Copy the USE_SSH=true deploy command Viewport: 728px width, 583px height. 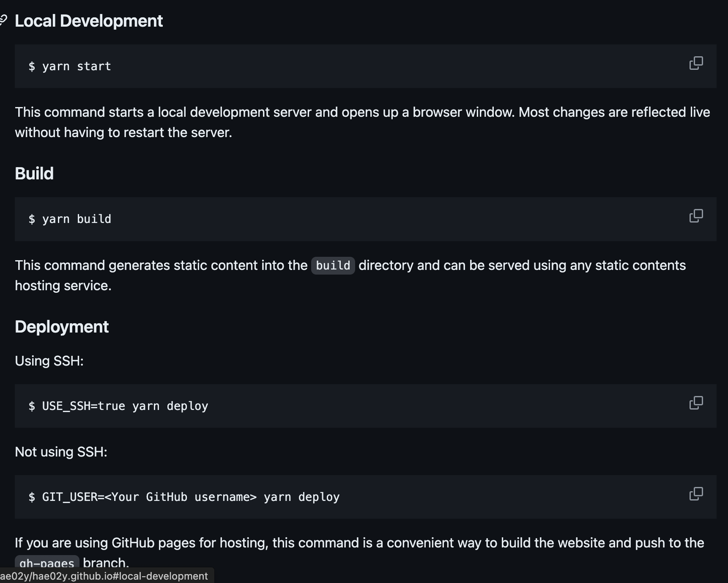[696, 403]
